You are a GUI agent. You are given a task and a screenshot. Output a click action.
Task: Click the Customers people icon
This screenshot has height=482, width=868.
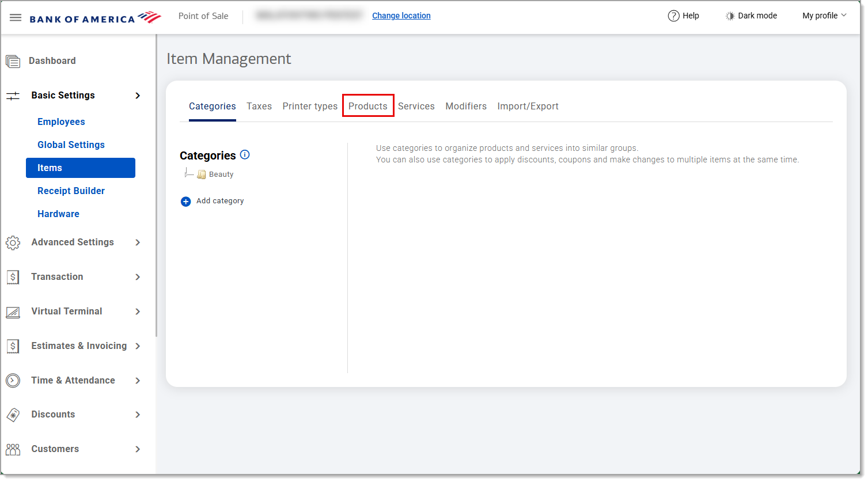13,449
